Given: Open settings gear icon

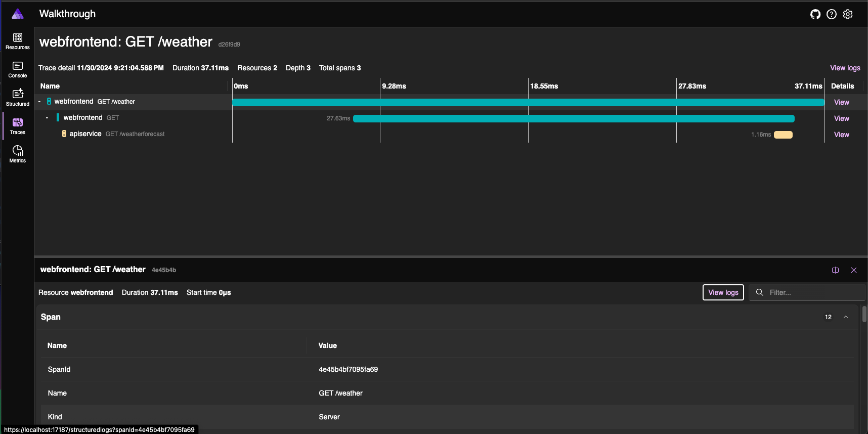Looking at the screenshot, I should pos(848,14).
